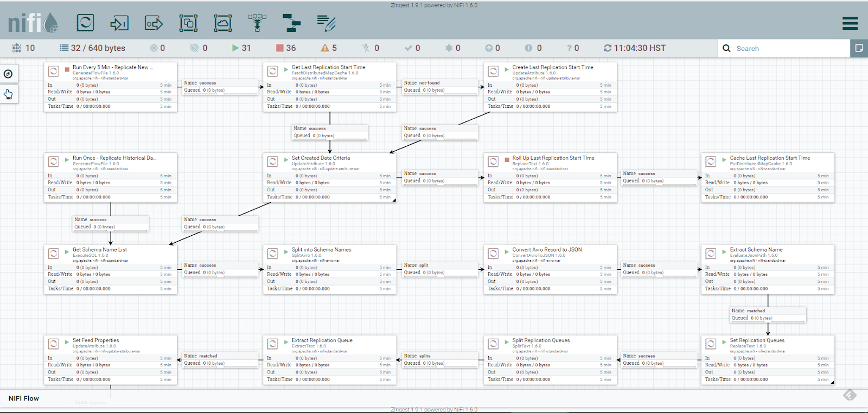868x413 pixels.
Task: Select the Create Last Replication Start Time title
Action: pyautogui.click(x=553, y=67)
